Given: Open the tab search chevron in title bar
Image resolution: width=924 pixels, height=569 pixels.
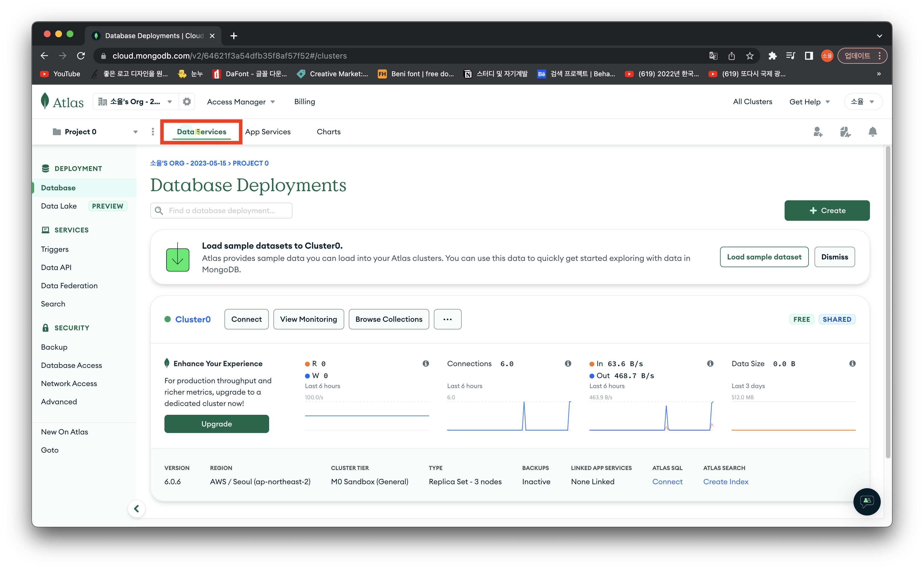Looking at the screenshot, I should coord(879,36).
